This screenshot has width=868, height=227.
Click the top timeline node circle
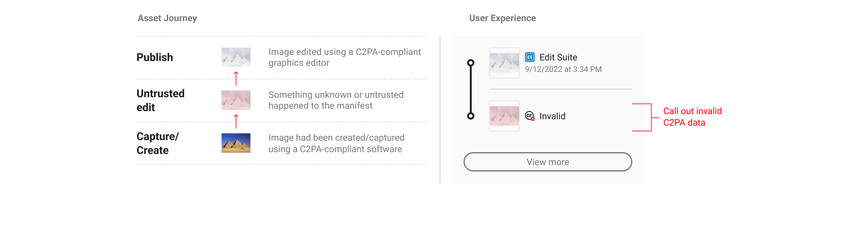point(470,63)
